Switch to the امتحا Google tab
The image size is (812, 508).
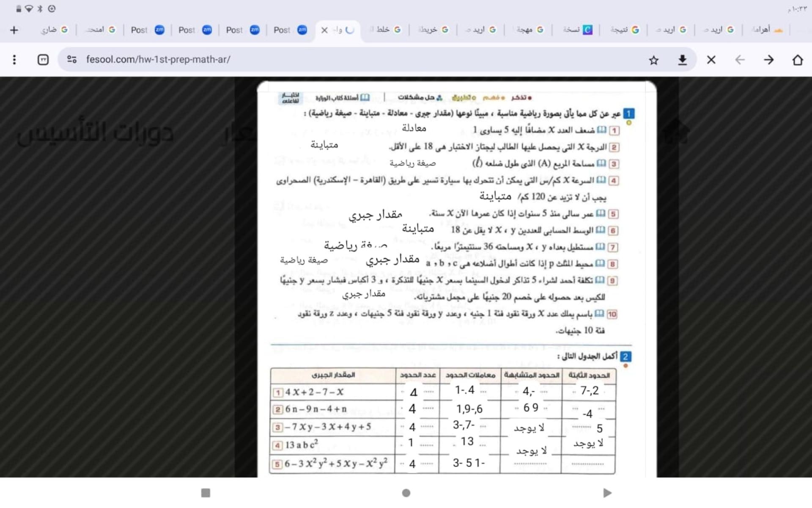point(101,30)
